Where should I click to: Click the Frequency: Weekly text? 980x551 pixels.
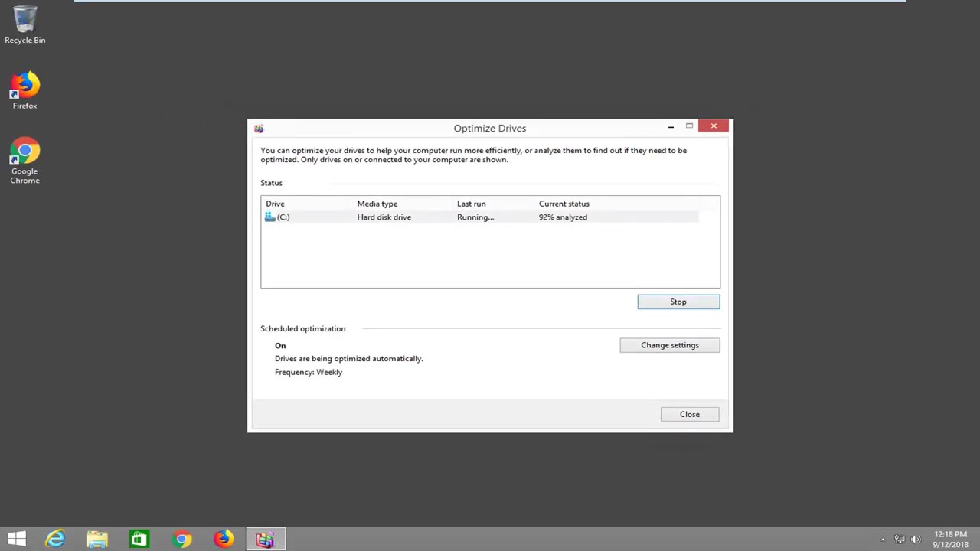tap(309, 372)
